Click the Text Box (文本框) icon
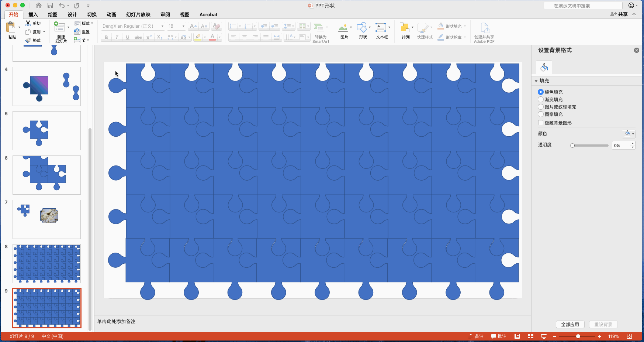 click(380, 28)
